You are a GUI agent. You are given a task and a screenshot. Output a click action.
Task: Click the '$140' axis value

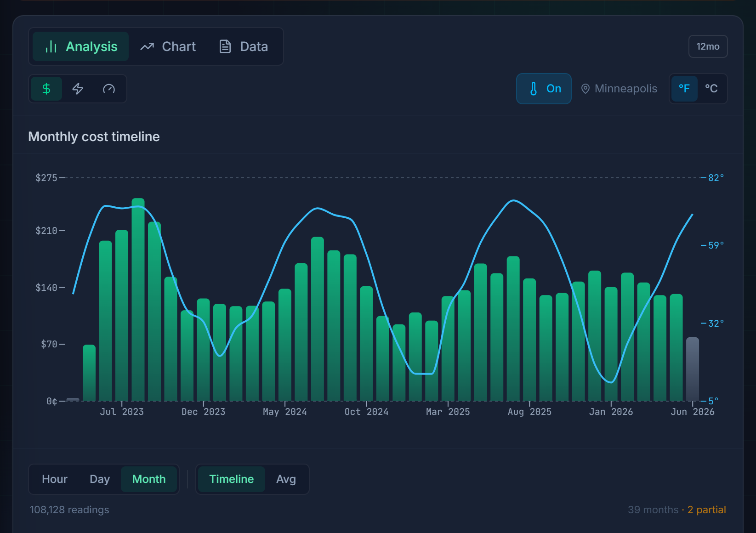(x=46, y=288)
